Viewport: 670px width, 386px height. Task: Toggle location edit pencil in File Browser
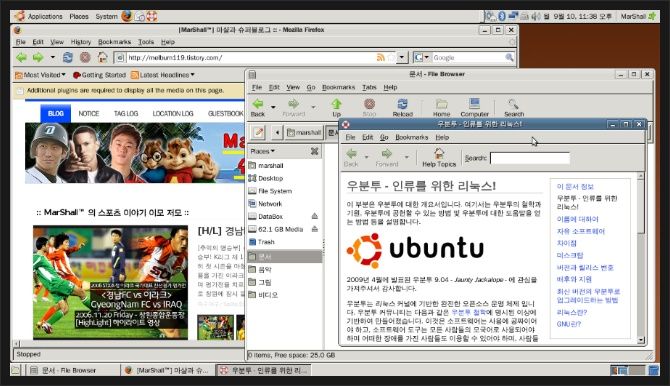click(x=258, y=133)
